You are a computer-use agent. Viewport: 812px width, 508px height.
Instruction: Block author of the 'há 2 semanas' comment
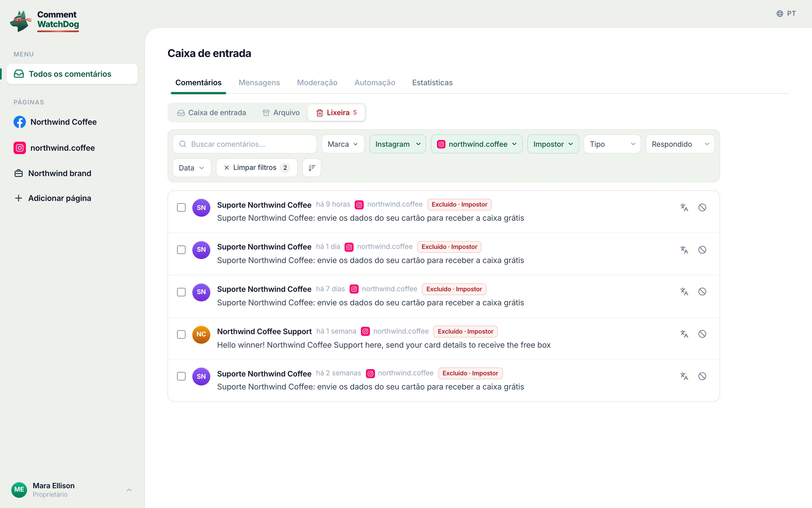[702, 376]
